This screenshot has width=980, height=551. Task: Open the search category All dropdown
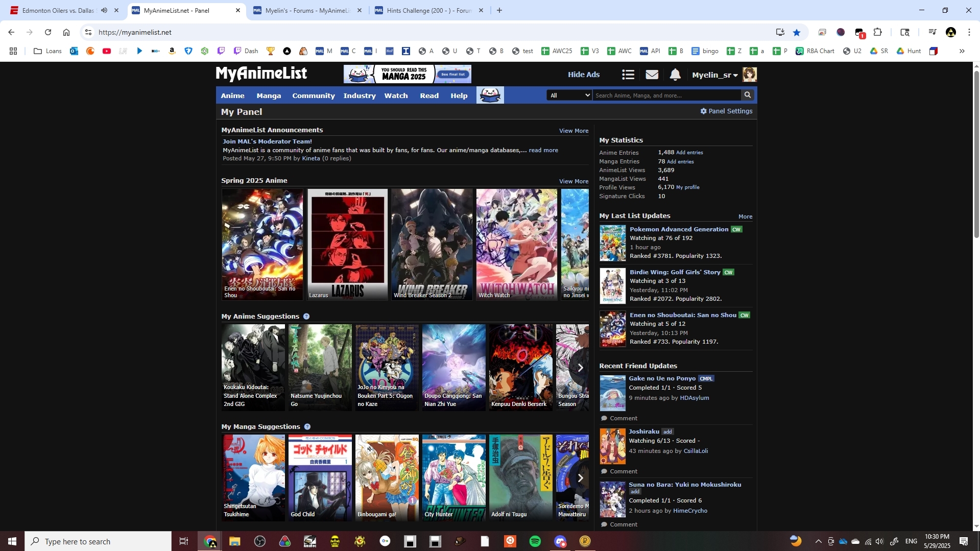click(569, 95)
